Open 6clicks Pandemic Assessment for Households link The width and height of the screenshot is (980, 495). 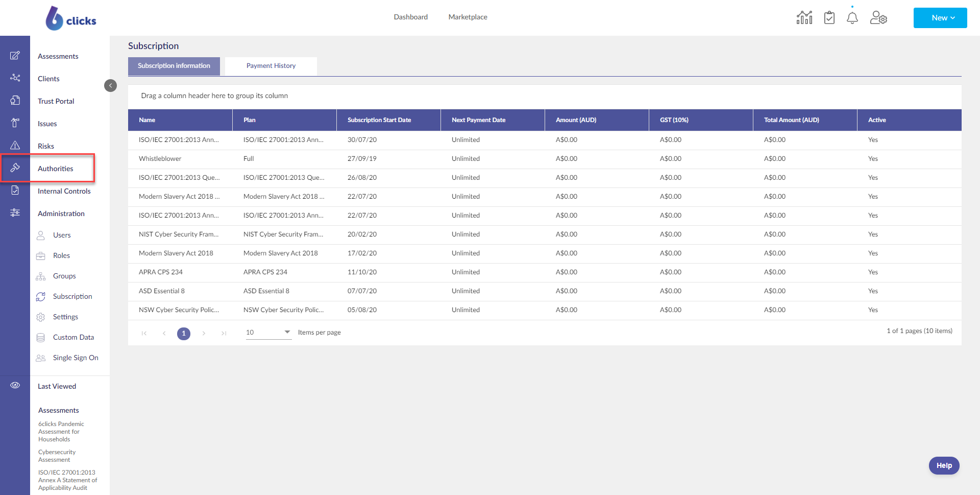pos(61,432)
